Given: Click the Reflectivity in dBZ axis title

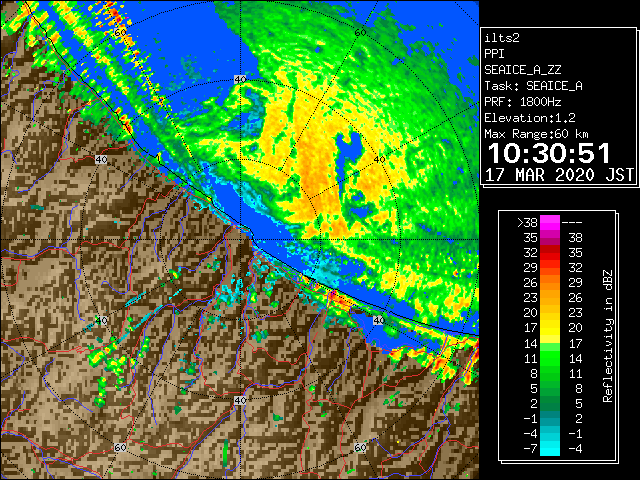Looking at the screenshot, I should (x=608, y=336).
